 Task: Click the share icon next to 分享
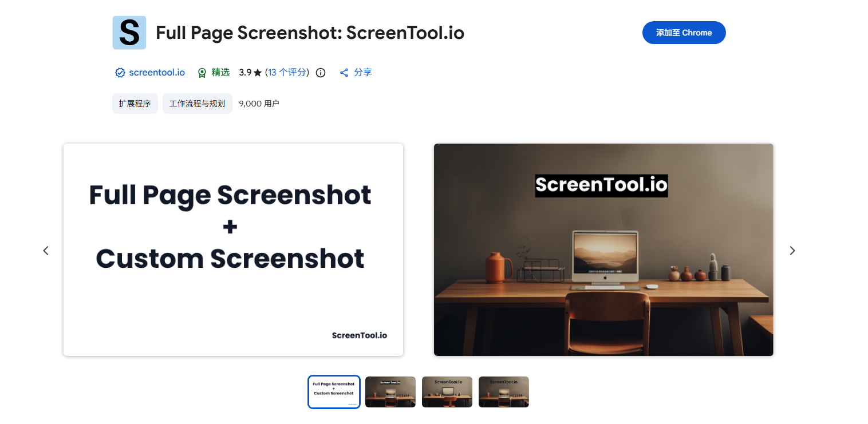pyautogui.click(x=344, y=73)
